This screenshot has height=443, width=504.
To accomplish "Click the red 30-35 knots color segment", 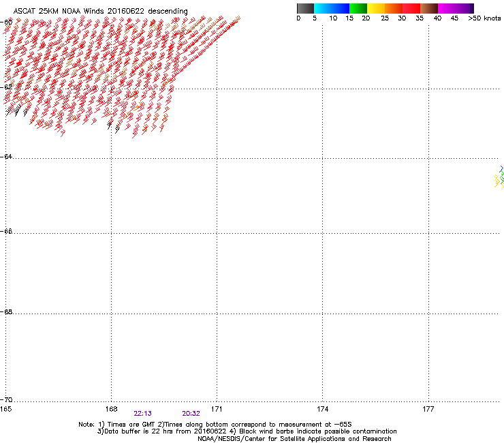I will point(411,8).
